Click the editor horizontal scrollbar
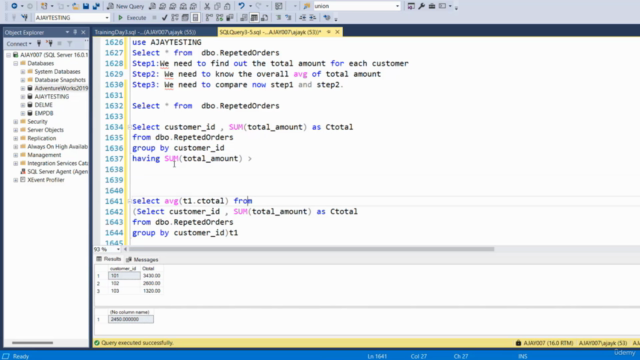This screenshot has width=640, height=360. (x=311, y=249)
